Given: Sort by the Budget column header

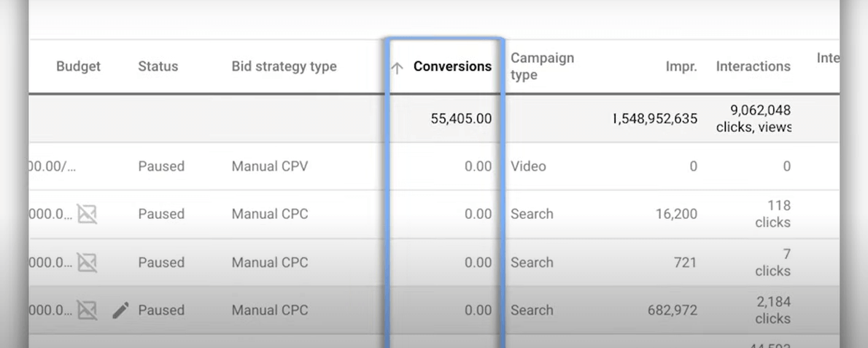Looking at the screenshot, I should [78, 66].
